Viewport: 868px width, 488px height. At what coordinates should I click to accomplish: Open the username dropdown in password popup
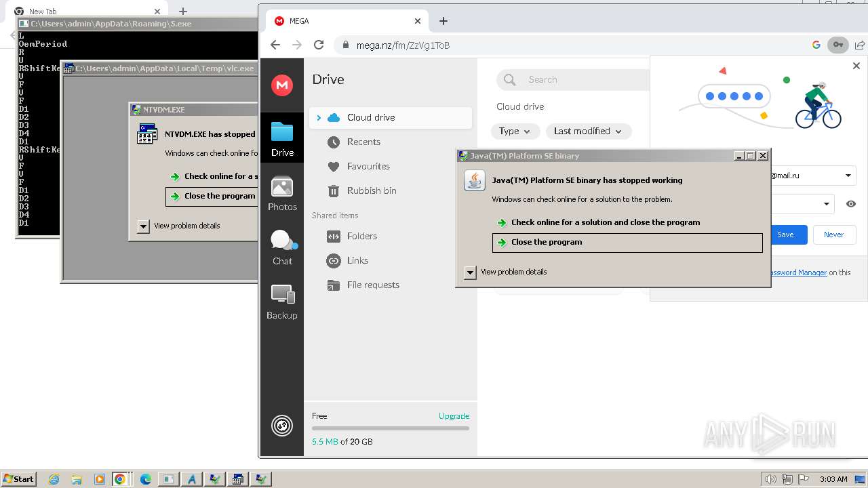coord(848,176)
